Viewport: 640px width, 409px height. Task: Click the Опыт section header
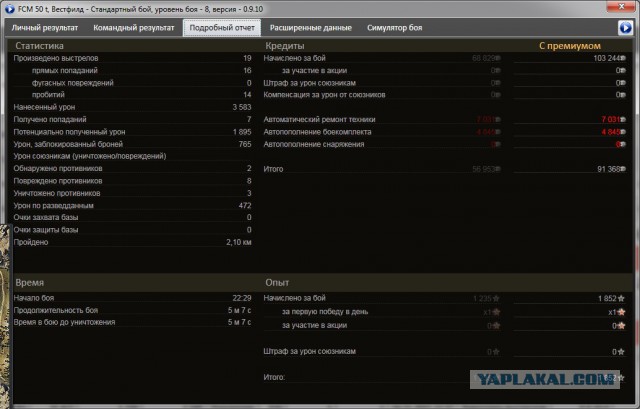[x=277, y=282]
